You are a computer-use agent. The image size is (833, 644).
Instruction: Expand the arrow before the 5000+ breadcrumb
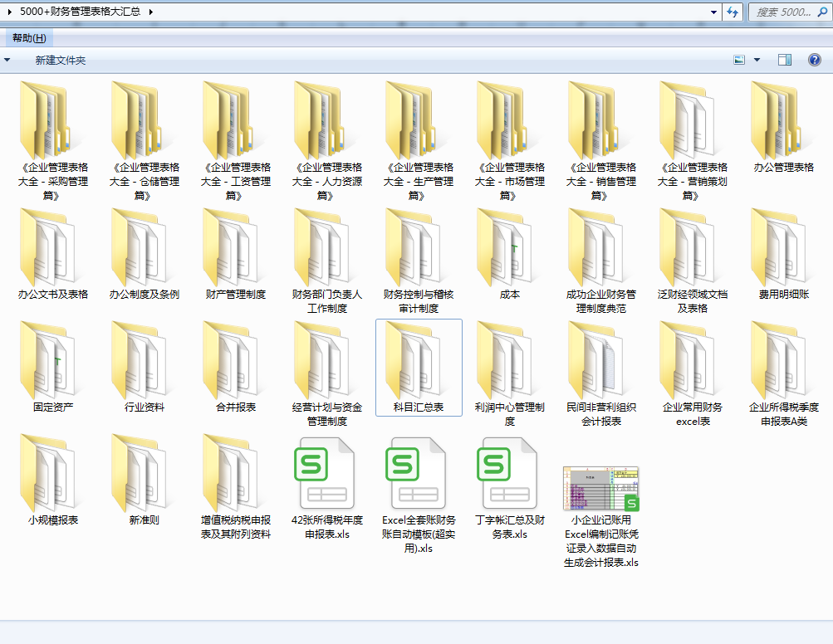(x=10, y=12)
